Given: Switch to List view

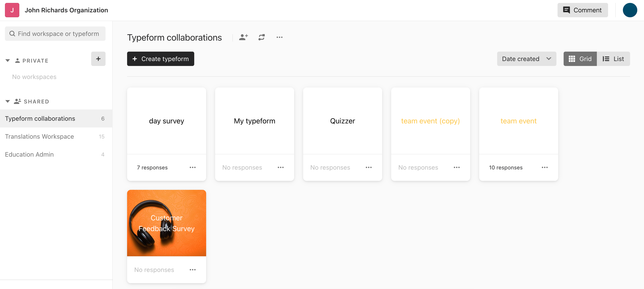Looking at the screenshot, I should pyautogui.click(x=613, y=59).
